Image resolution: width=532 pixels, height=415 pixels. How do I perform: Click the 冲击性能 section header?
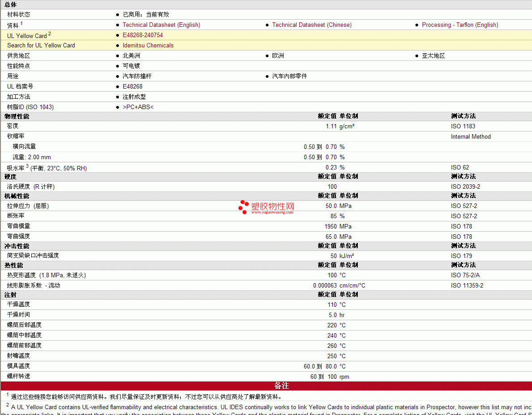point(17,246)
